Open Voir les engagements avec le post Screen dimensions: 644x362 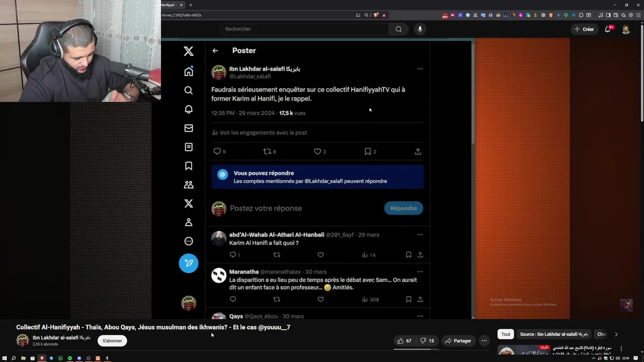(260, 133)
